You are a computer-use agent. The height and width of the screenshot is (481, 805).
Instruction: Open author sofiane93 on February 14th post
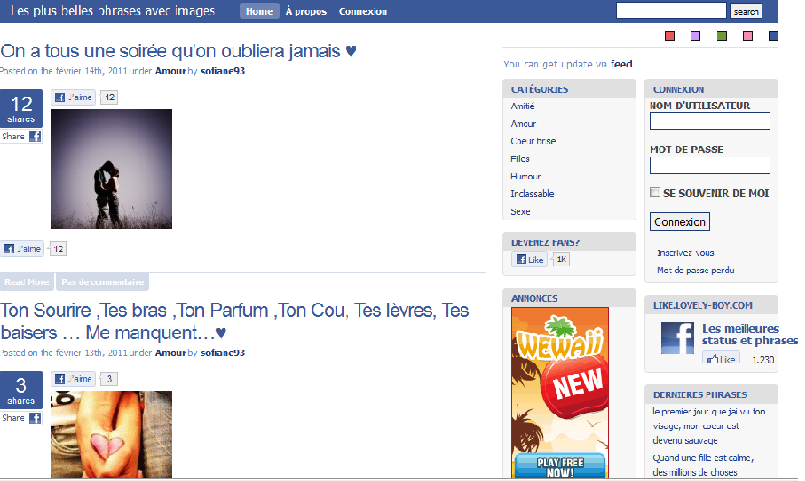(222, 71)
